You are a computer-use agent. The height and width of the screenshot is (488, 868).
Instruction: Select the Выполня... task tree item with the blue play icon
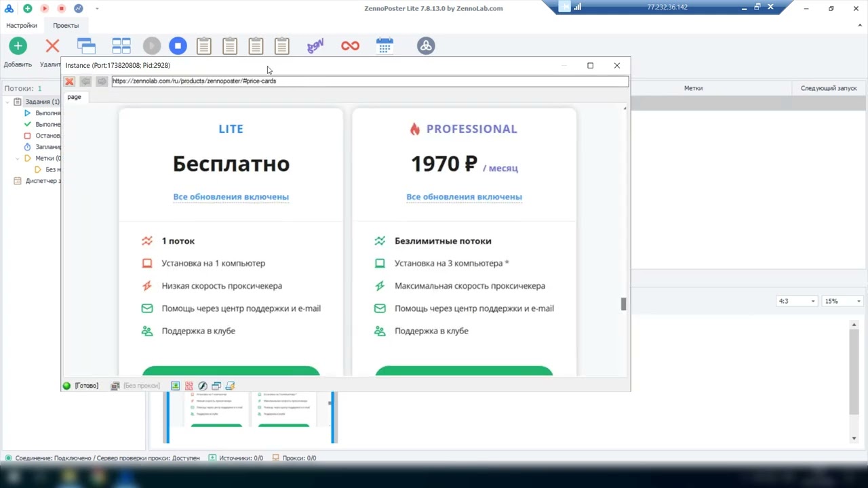coord(42,113)
